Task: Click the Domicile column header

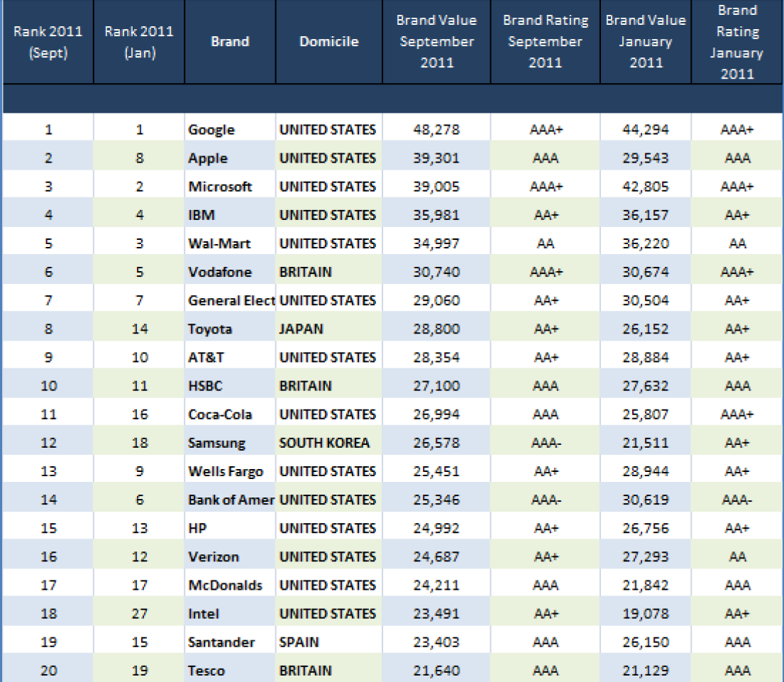Action: 328,42
